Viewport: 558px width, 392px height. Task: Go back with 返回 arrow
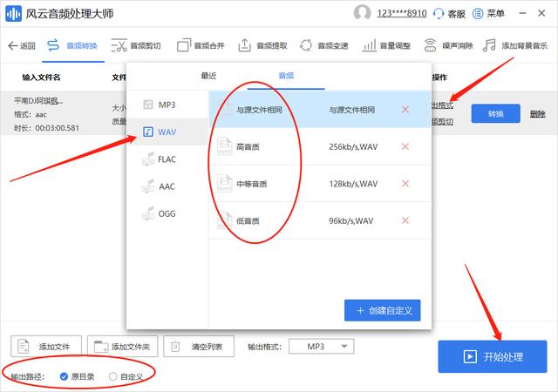(x=22, y=45)
